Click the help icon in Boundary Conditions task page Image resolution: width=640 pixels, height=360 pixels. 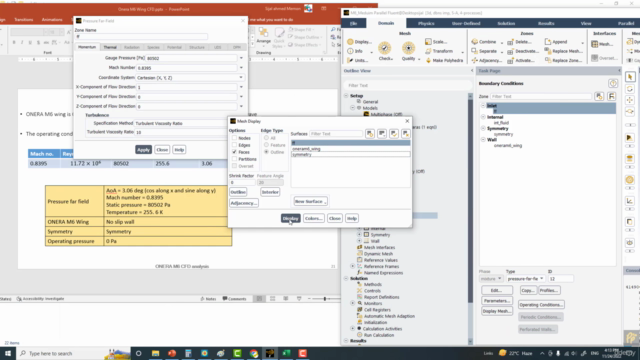click(x=613, y=83)
